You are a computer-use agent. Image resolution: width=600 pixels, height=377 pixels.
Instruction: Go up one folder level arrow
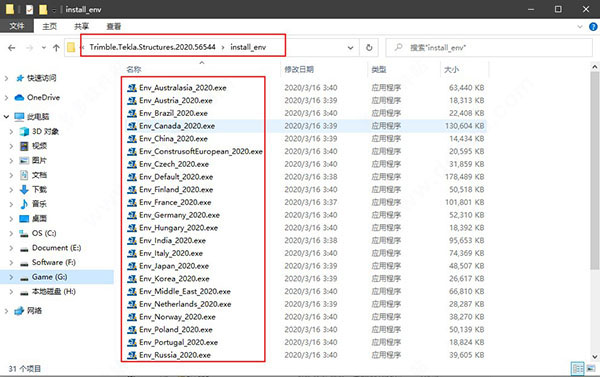coord(56,48)
